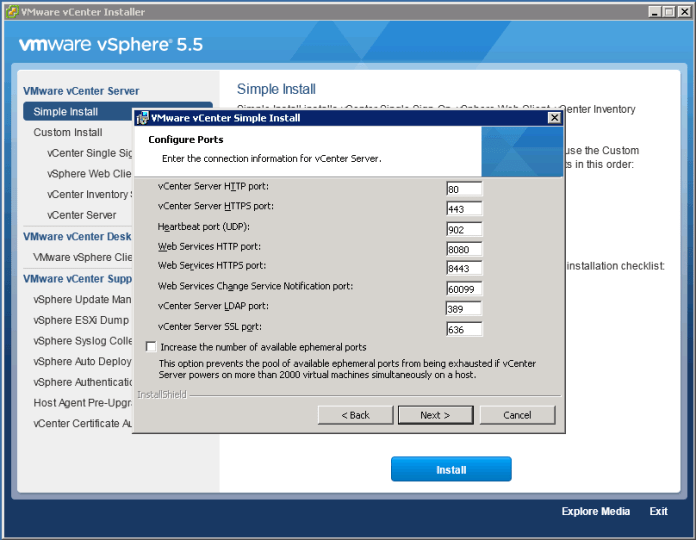This screenshot has width=696, height=540.
Task: Open the Explore Media link
Action: [x=595, y=511]
